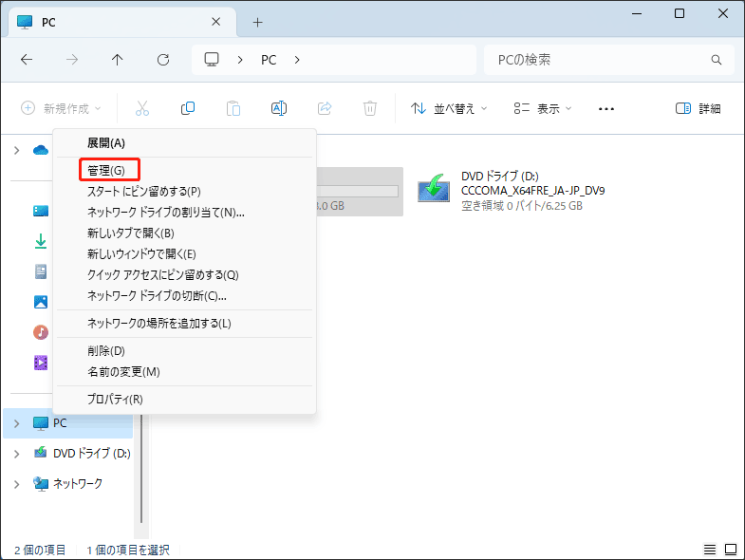Image resolution: width=745 pixels, height=560 pixels.
Task: Click the Delete trash icon
Action: 370,108
